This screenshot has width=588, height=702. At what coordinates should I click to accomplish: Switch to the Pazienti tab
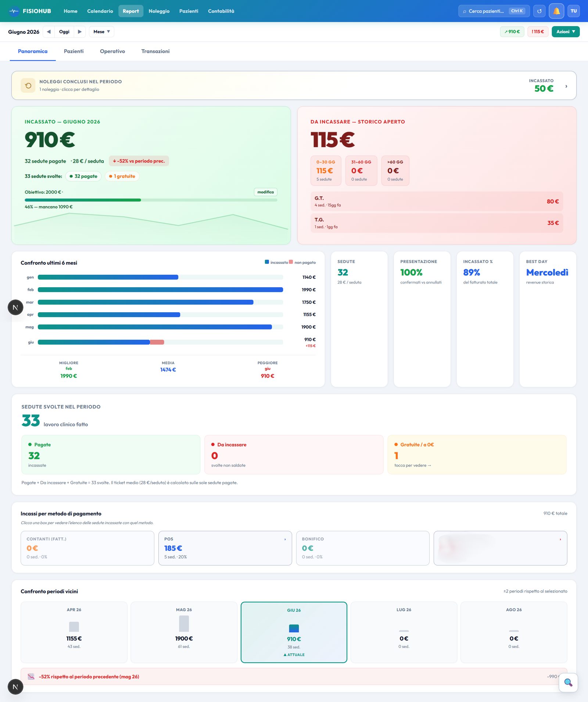tap(73, 51)
